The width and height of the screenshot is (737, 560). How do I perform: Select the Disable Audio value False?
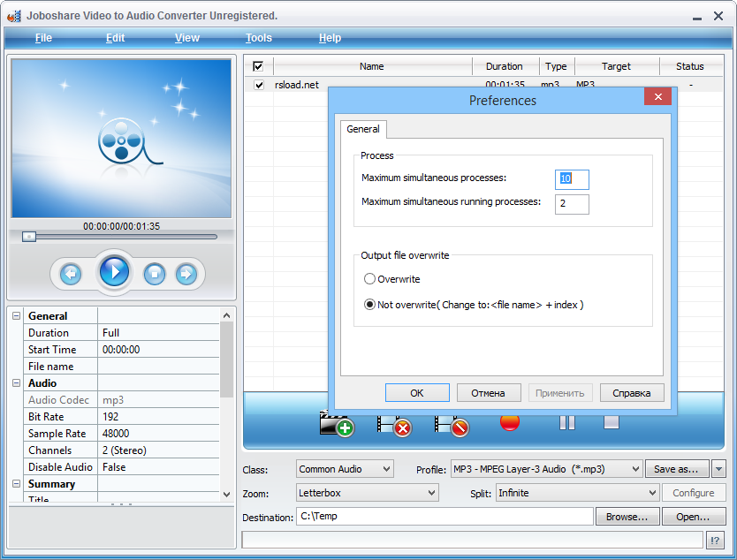pos(158,467)
